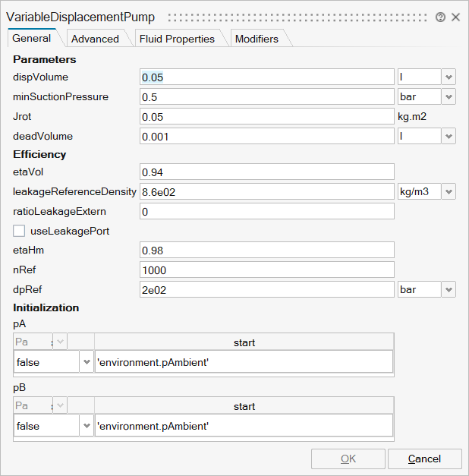The height and width of the screenshot is (476, 469).
Task: Expand pA fixed value dropdown showing false
Action: (x=86, y=362)
